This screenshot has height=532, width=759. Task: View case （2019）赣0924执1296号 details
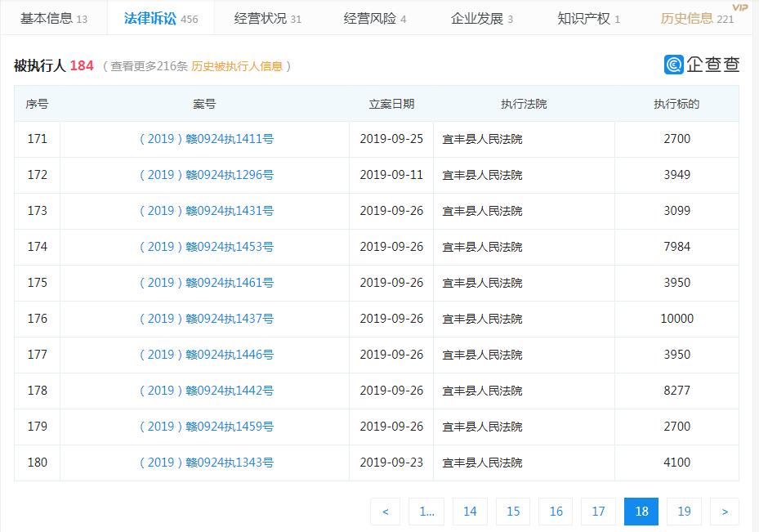[204, 175]
